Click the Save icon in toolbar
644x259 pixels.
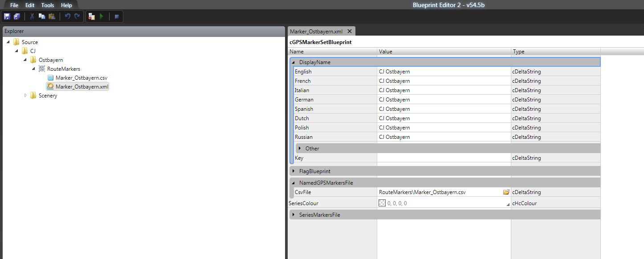tap(7, 16)
